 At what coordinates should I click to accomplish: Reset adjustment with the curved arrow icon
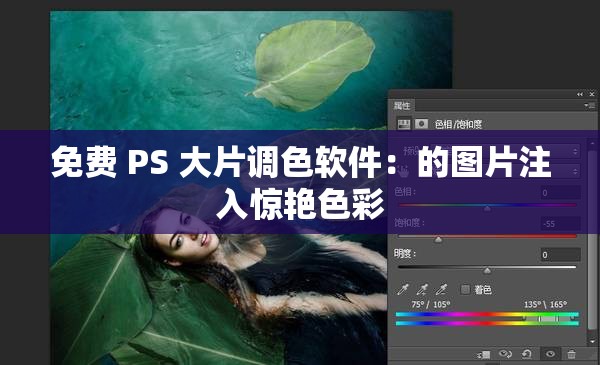527,354
